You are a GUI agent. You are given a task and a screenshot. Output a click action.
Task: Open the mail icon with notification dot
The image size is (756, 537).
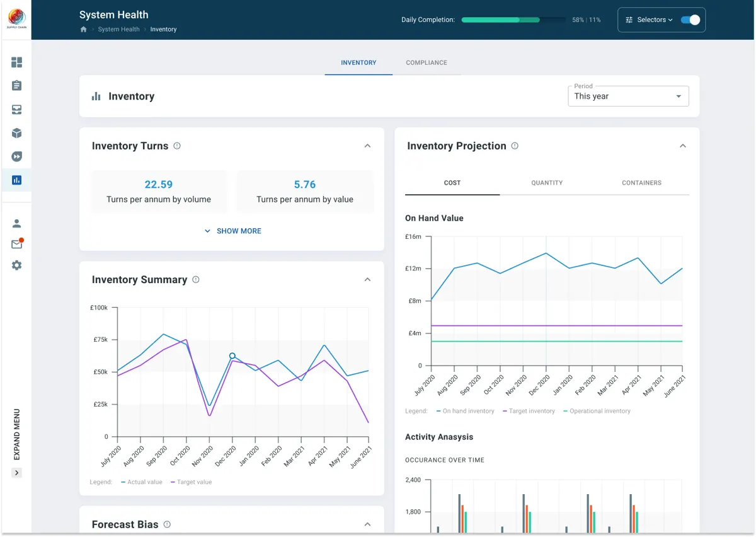point(17,244)
